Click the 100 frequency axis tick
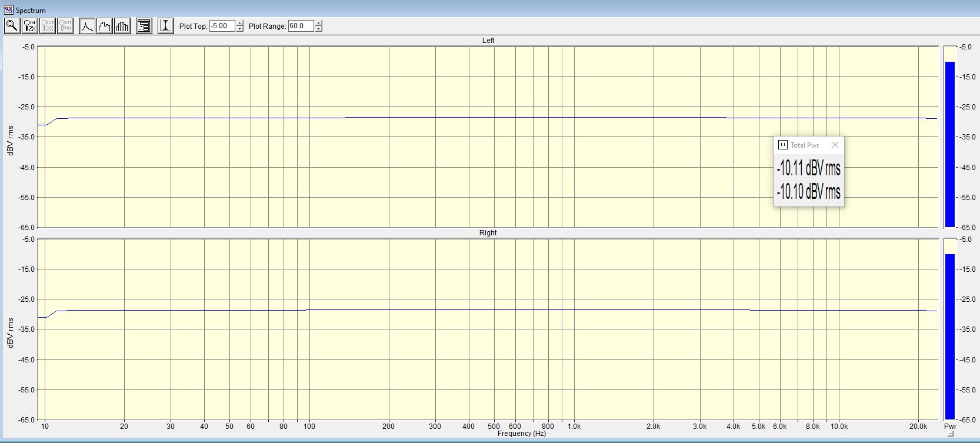 pos(309,427)
